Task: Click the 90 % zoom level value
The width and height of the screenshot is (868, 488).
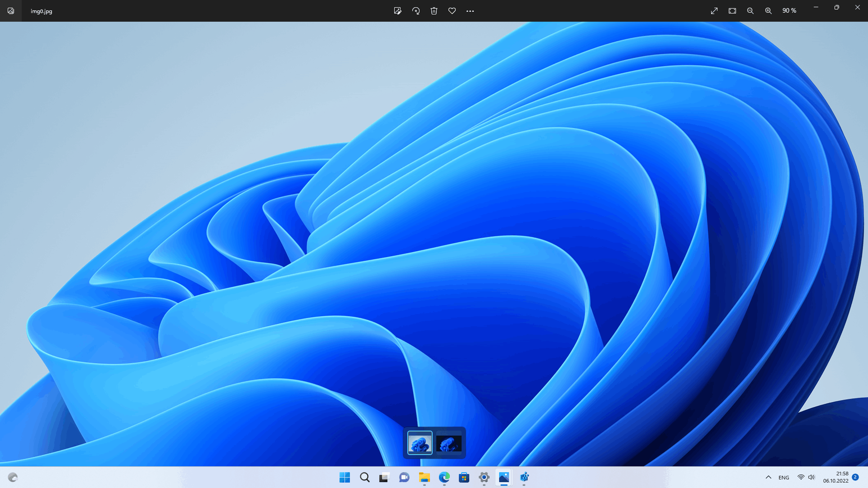Action: (x=789, y=11)
